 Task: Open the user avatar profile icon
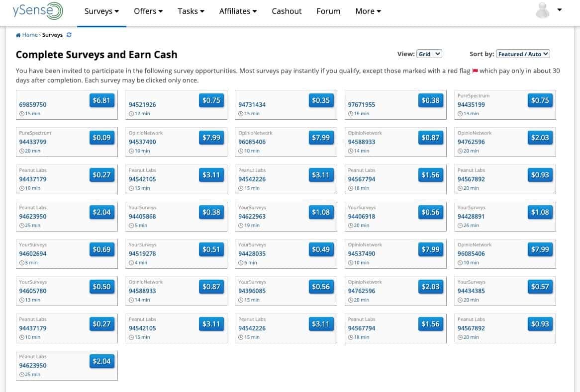[543, 10]
